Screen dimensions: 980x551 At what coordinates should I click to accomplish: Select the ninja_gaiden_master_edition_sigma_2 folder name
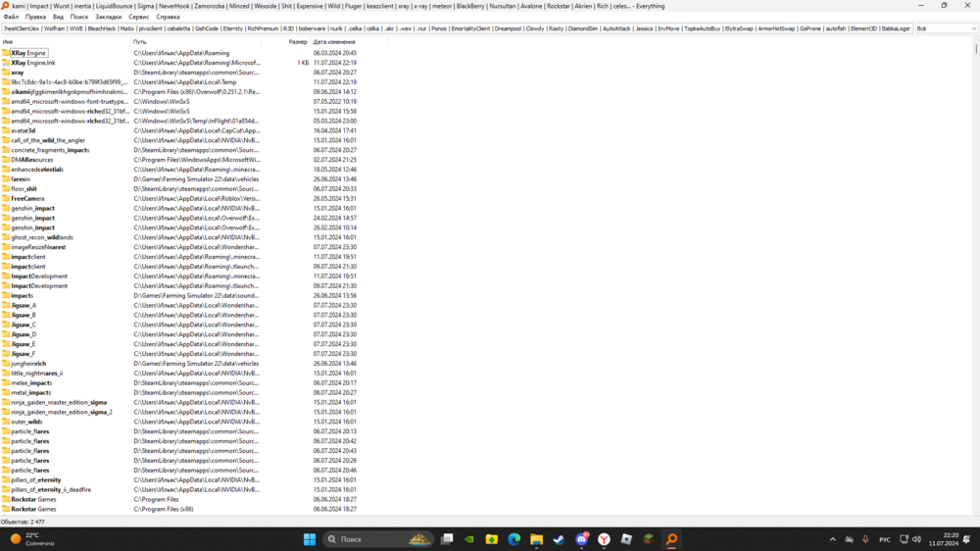click(61, 412)
